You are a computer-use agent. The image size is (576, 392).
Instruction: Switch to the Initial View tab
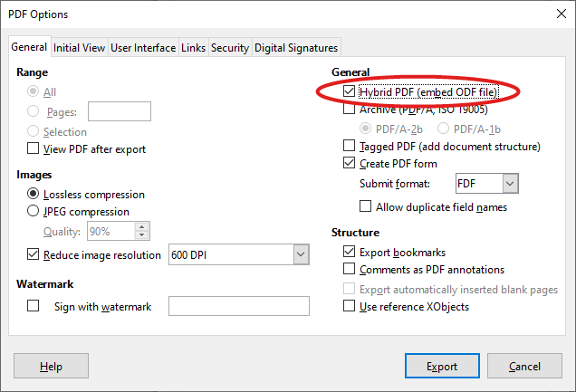[80, 48]
